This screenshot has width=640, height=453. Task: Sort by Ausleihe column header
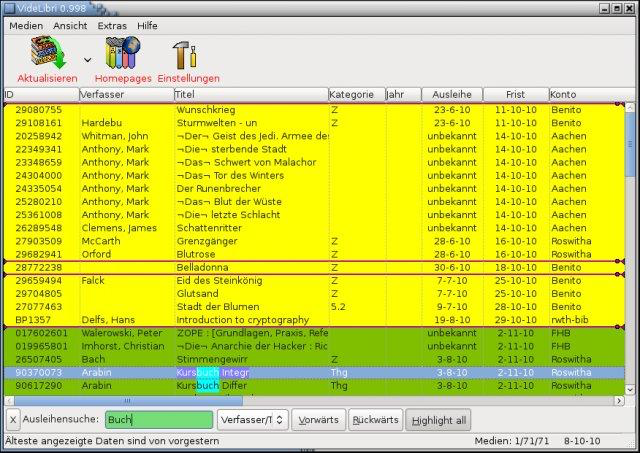point(452,94)
